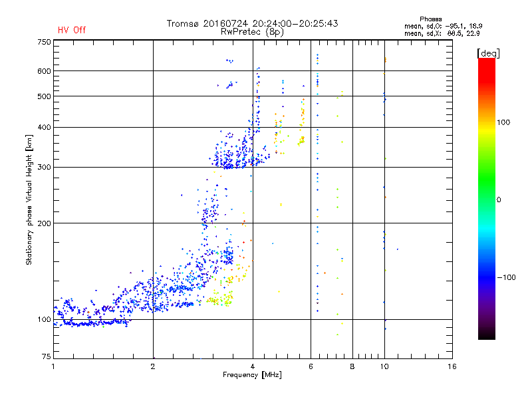Click the '1' frequency axis label
This screenshot has height=399, width=532.
click(x=53, y=366)
